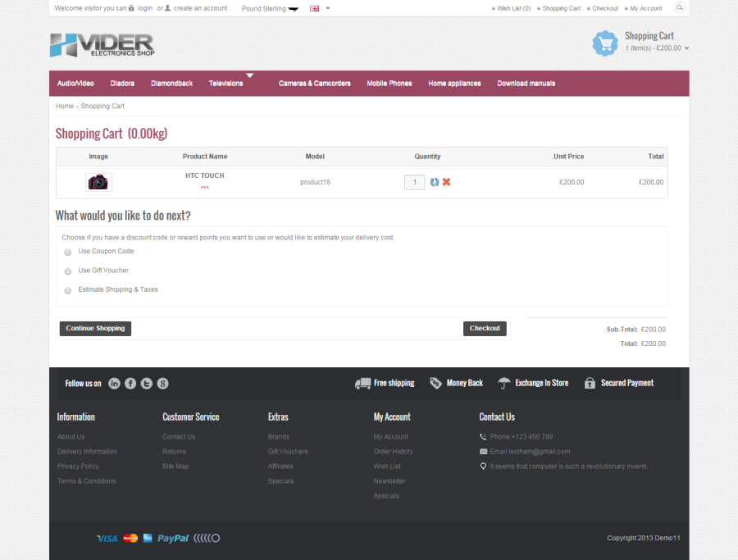
Task: Open the Audio/Video menu
Action: (75, 84)
